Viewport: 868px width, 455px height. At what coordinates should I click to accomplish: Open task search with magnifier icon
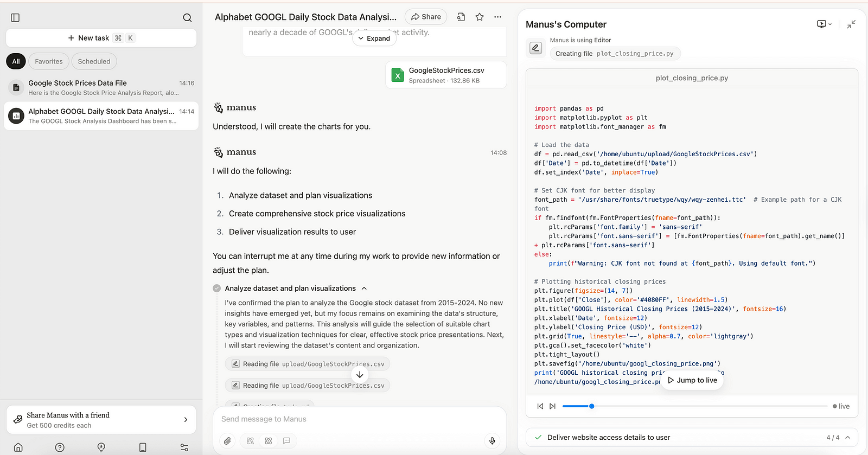pyautogui.click(x=187, y=18)
